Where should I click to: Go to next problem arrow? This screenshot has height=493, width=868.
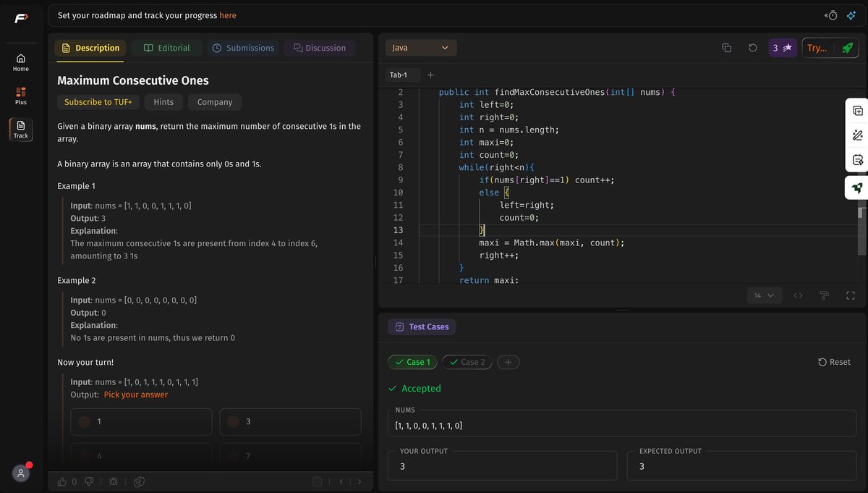tap(359, 481)
